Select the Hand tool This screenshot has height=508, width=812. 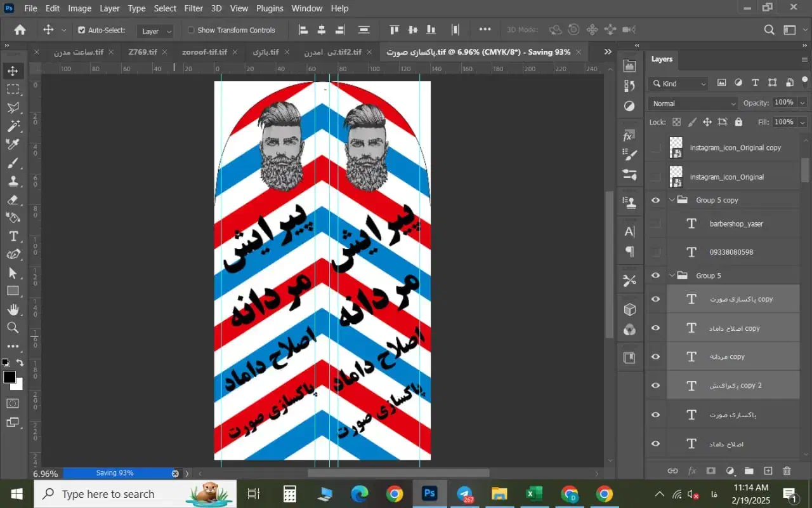[x=13, y=309]
